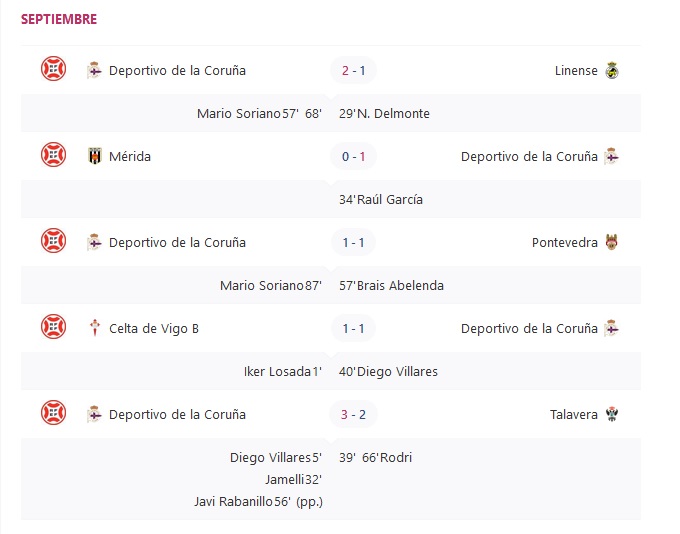Open the Pontevedra team link

pyautogui.click(x=565, y=243)
